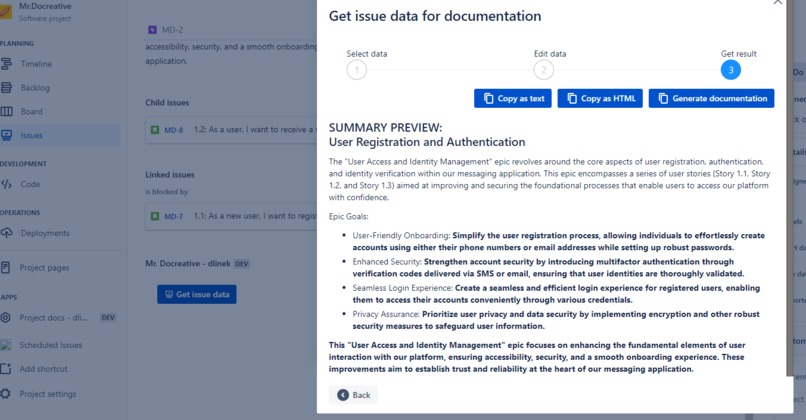Click the dialog's vertical scrollbar

point(790,190)
